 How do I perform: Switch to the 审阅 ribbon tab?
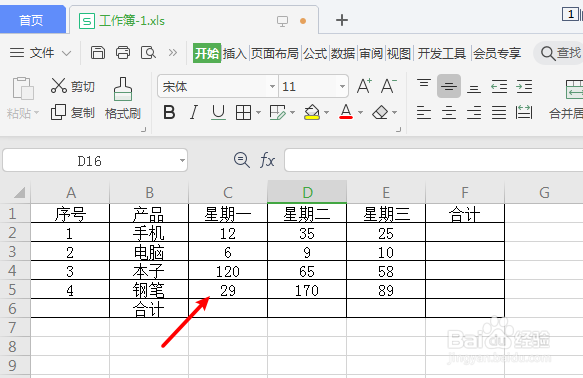point(371,53)
